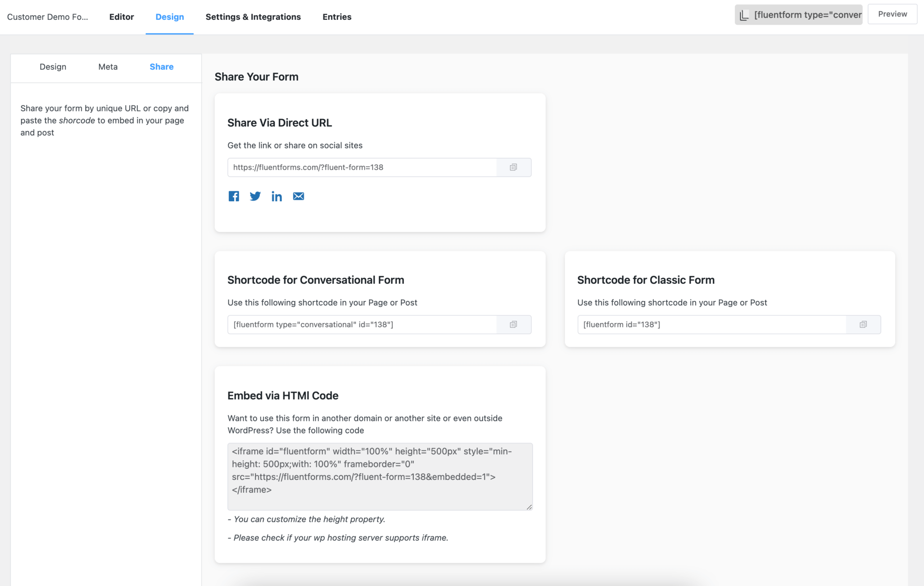Share the form on Facebook
Screen dimensions: 924x586
coord(234,196)
